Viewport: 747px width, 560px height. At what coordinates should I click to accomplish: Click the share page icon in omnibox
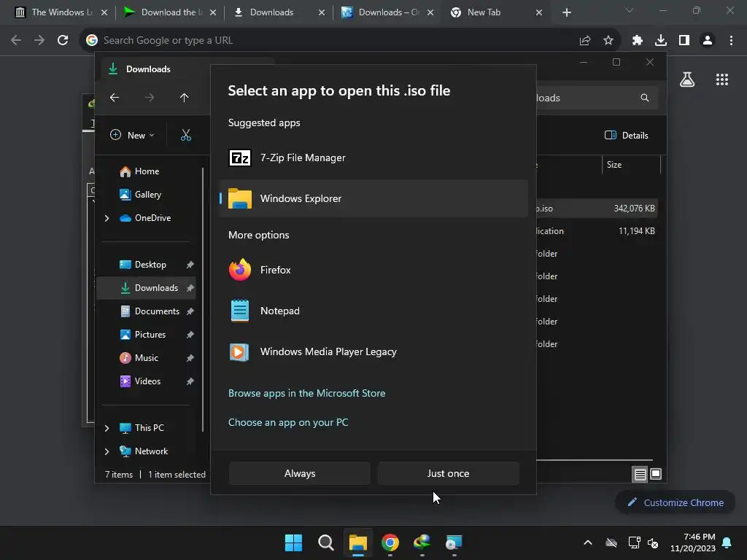tap(585, 41)
